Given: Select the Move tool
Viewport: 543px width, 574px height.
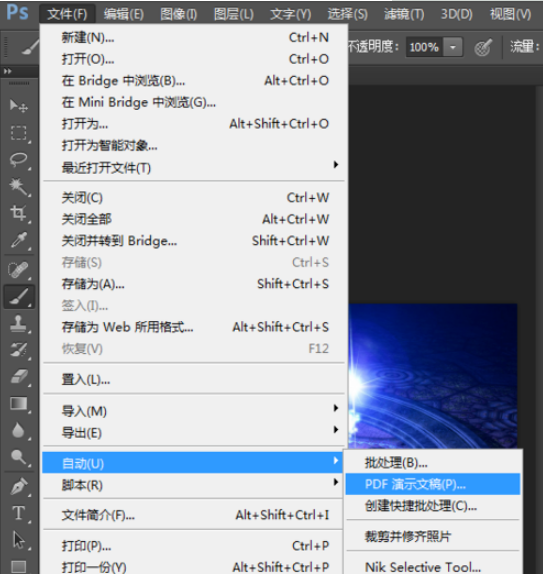Looking at the screenshot, I should pos(18,106).
